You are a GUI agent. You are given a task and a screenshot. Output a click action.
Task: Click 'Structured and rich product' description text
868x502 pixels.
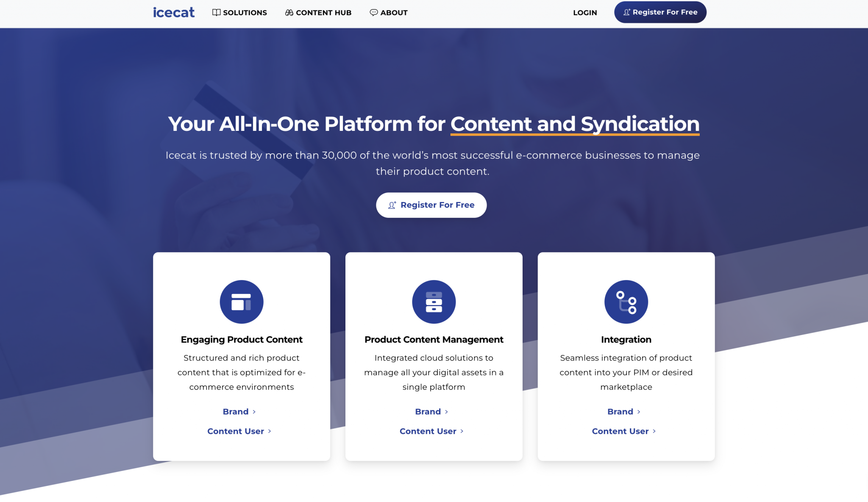point(242,372)
